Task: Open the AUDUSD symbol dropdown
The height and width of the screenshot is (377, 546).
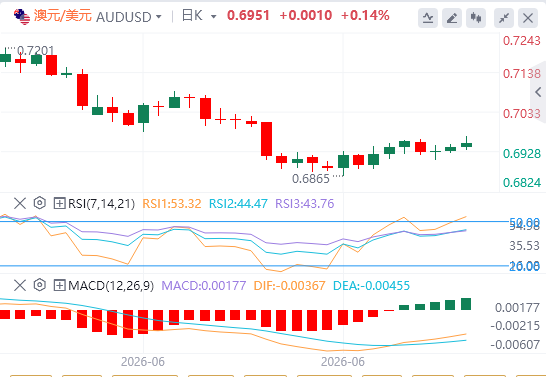Action: pos(129,17)
